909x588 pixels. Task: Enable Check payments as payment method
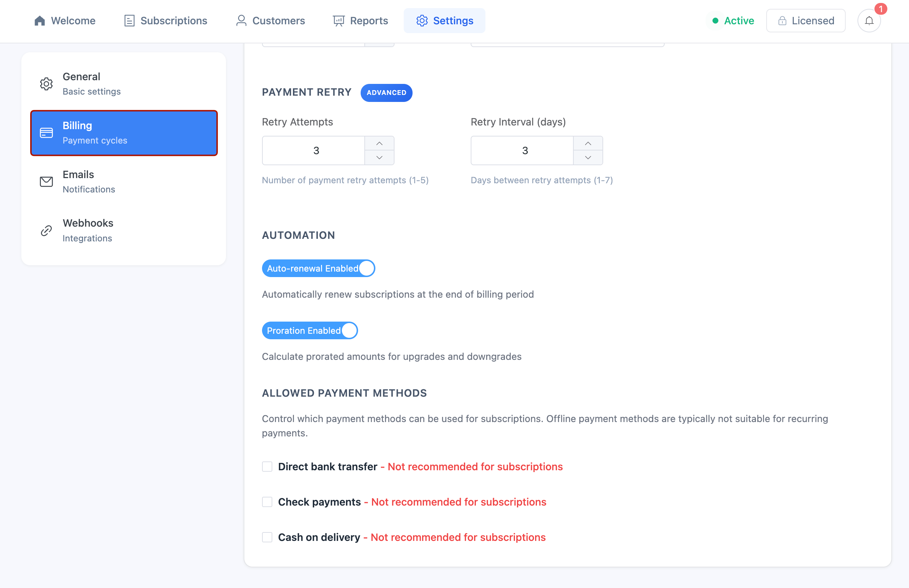click(x=267, y=502)
